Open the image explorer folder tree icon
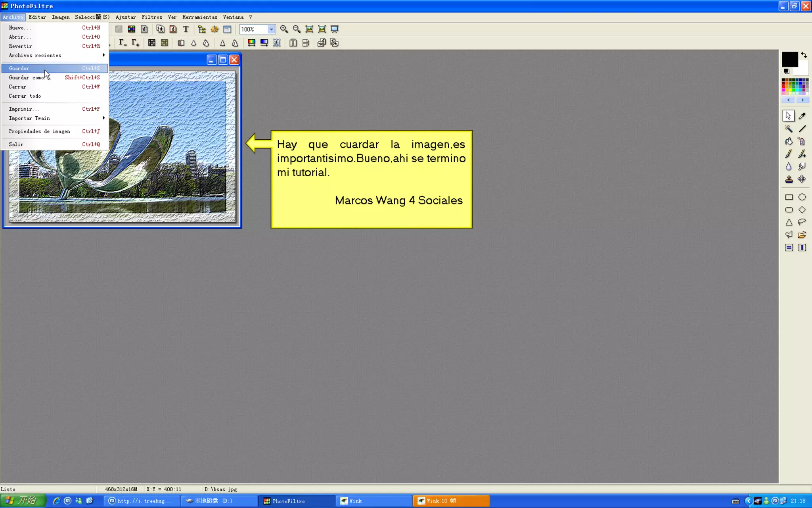Viewport: 812px width, 508px height. pos(202,29)
